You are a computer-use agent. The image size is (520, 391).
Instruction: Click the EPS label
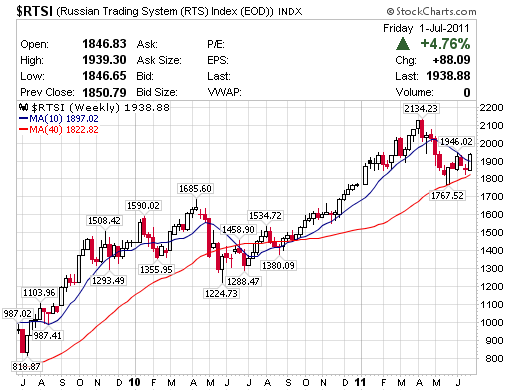218,60
